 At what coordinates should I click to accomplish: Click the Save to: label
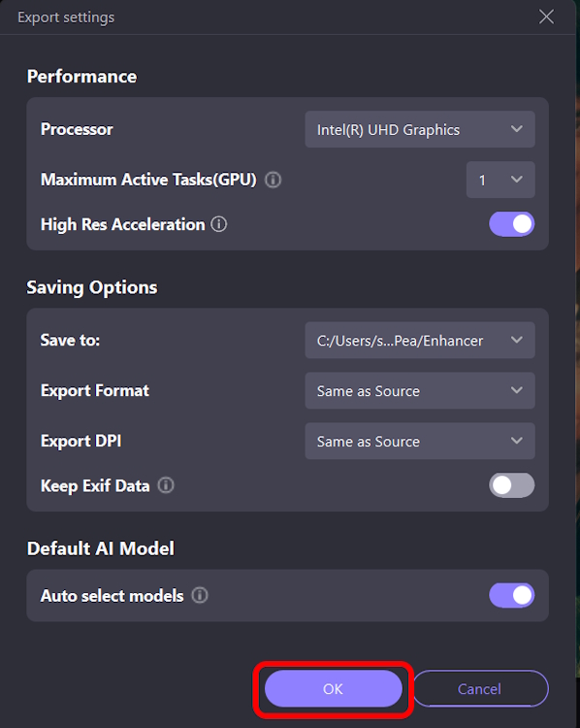click(x=70, y=341)
